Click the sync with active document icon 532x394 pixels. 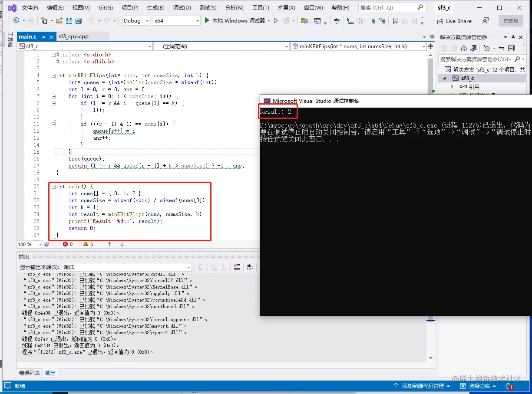pyautogui.click(x=502, y=48)
